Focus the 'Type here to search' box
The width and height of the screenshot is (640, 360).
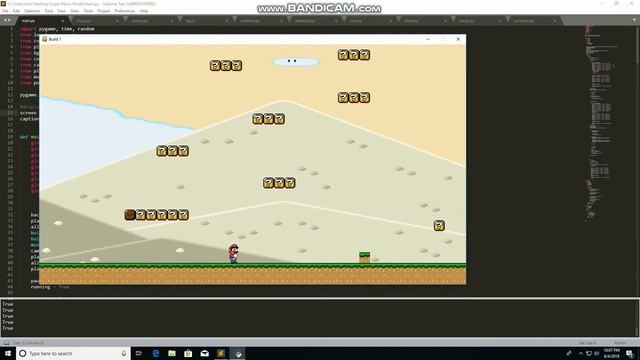point(73,353)
